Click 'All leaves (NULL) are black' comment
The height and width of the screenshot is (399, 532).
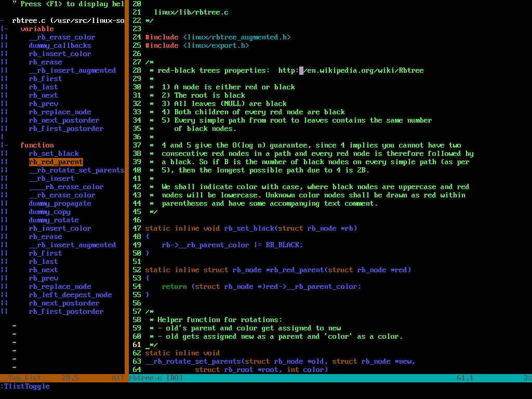(x=230, y=104)
